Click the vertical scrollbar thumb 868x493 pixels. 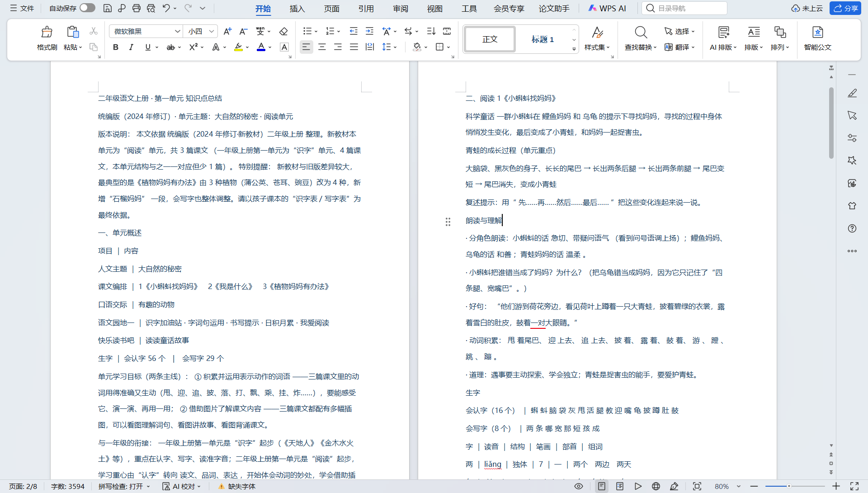click(831, 123)
